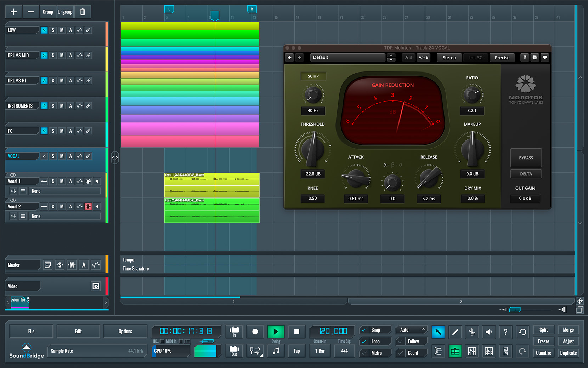Click Molotok undo back arrow

coord(290,57)
